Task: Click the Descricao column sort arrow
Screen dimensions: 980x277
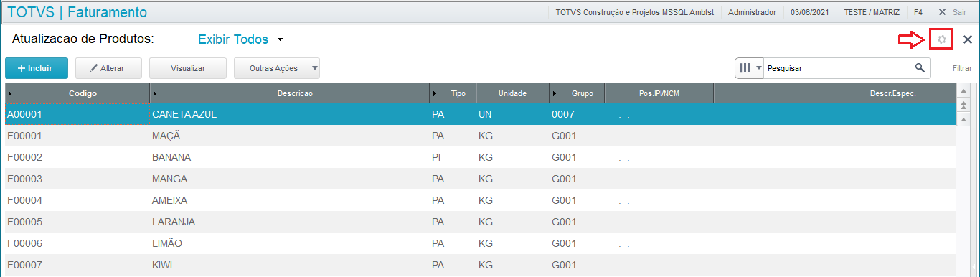Action: click(x=155, y=94)
